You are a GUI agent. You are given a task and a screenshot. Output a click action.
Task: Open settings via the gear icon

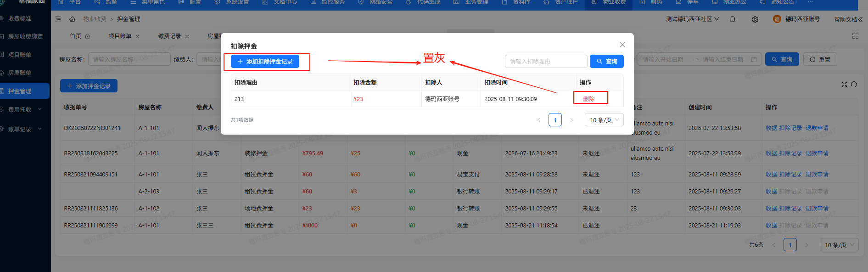click(x=755, y=19)
